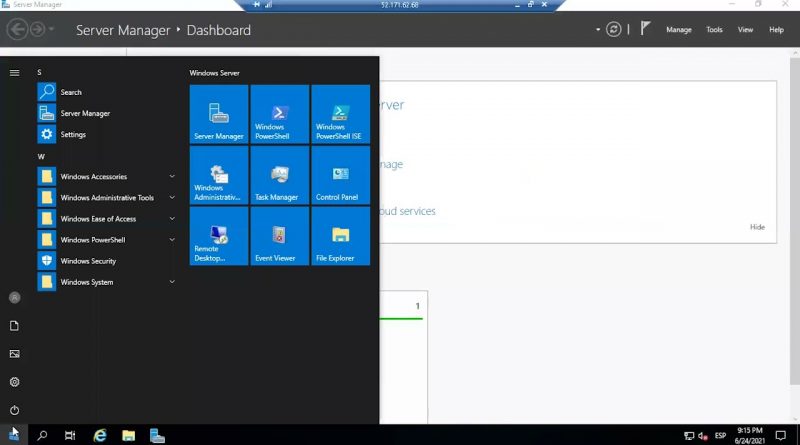Click the network tray icon

pos(689,436)
